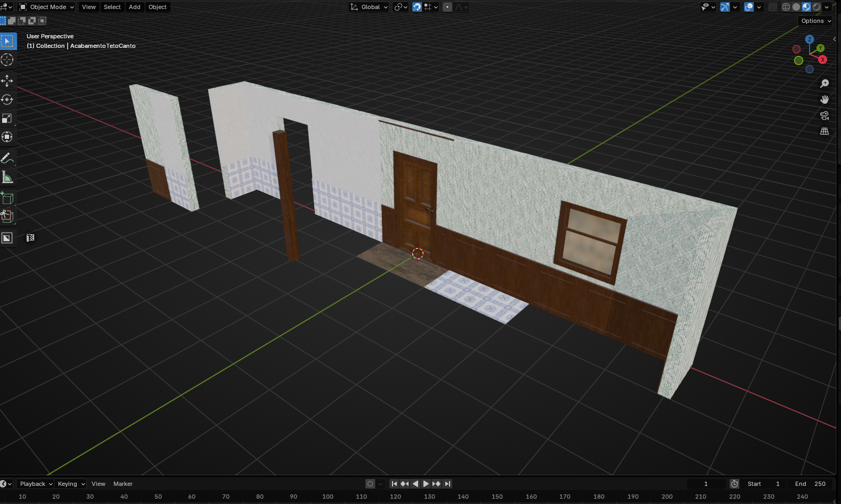Toggle viewport gizmos display

(x=725, y=7)
